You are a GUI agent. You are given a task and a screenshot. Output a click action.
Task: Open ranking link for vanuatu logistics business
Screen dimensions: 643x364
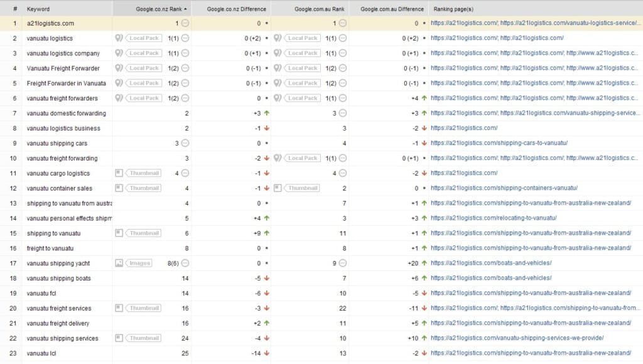[x=464, y=128]
